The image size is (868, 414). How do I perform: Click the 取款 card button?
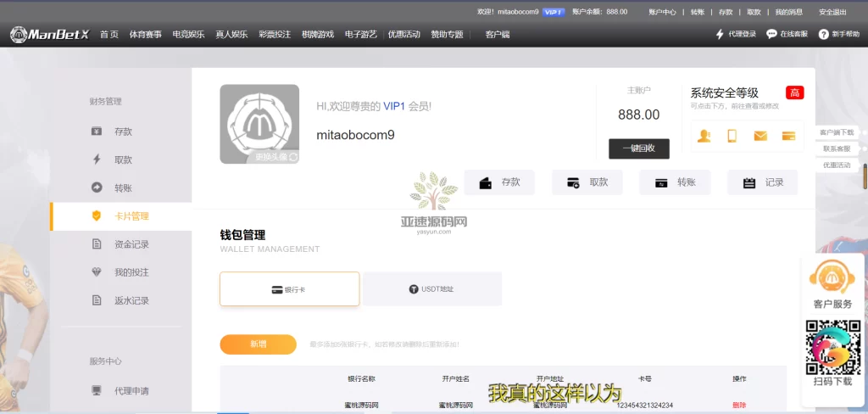point(587,182)
